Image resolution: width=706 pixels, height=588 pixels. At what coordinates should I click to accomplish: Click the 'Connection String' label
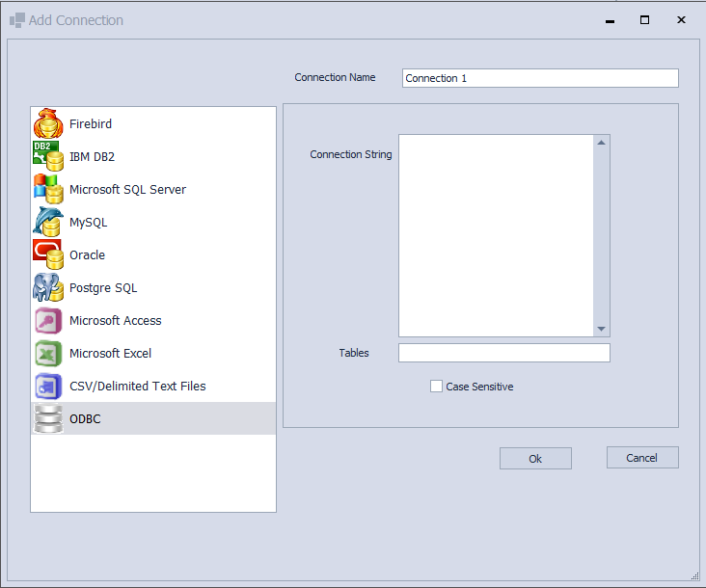[x=351, y=154]
